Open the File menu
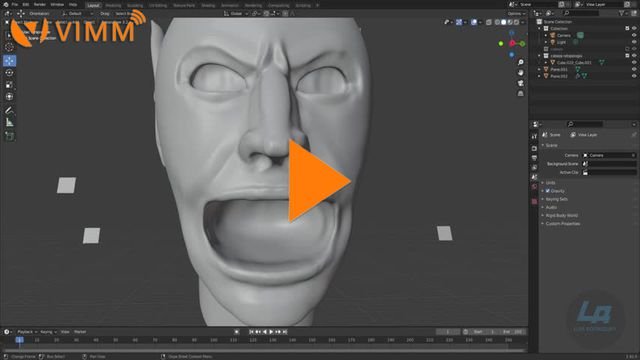 click(14, 4)
